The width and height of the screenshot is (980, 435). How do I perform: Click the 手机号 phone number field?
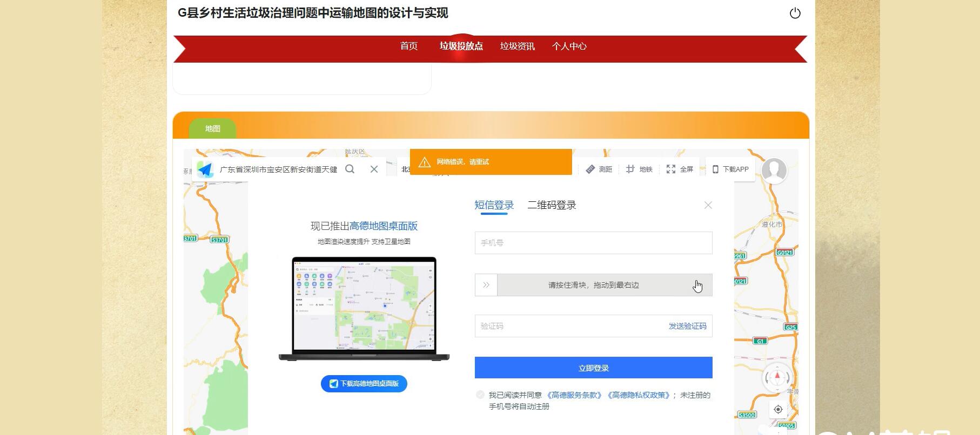(x=593, y=243)
